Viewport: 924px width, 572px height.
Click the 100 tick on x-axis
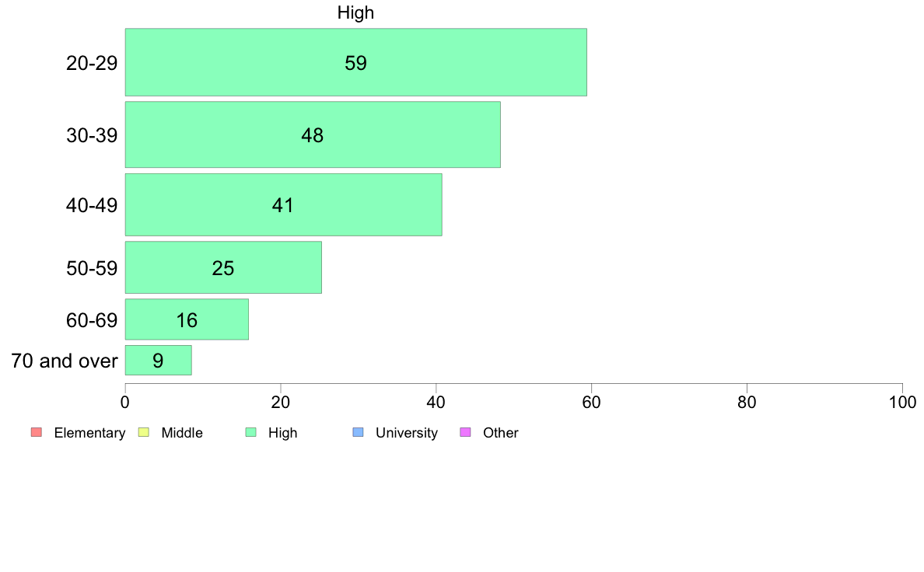(x=901, y=402)
